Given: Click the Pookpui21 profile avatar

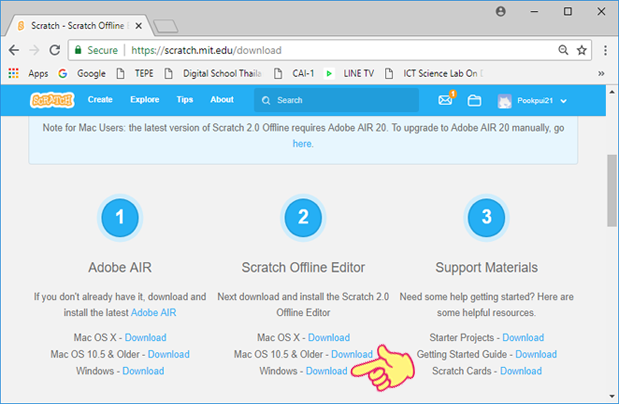Looking at the screenshot, I should click(505, 101).
